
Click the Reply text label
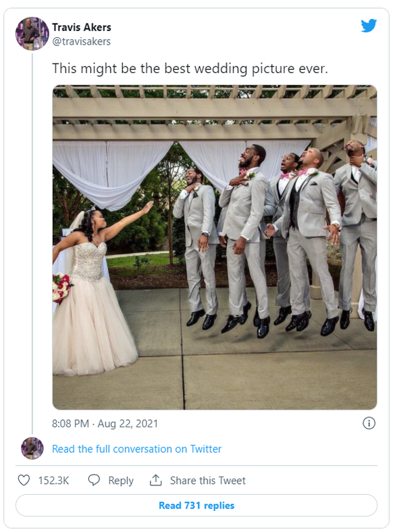click(x=121, y=481)
